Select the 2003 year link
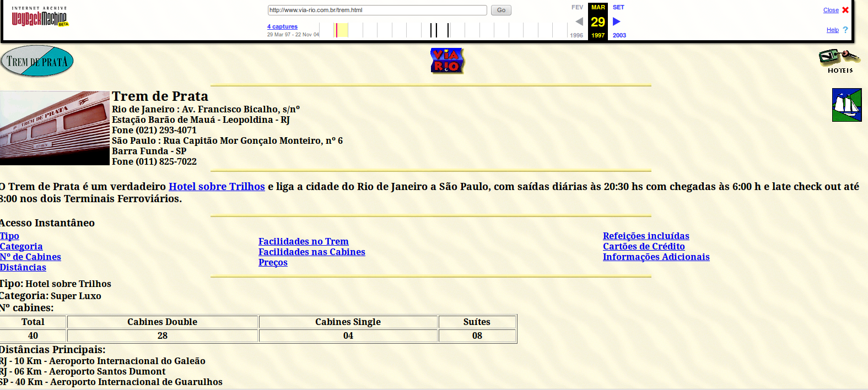 (x=619, y=35)
